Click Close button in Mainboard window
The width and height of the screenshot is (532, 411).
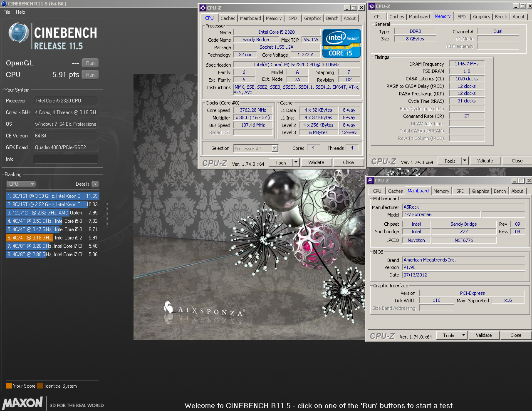[x=516, y=335]
